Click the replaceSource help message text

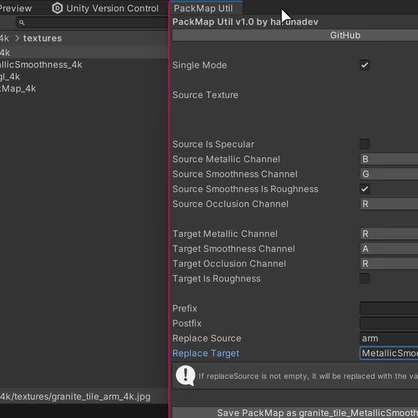[308, 376]
